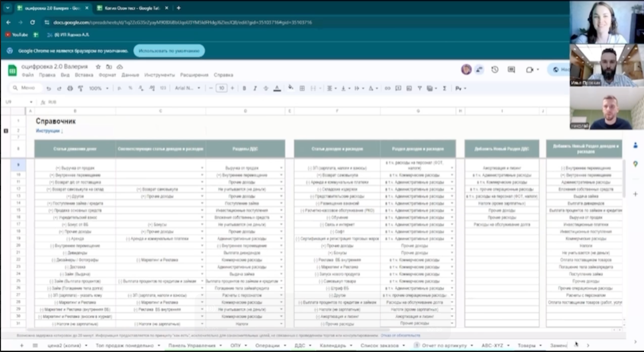Decrease decimal places
This screenshot has height=352, width=644.
(141, 88)
